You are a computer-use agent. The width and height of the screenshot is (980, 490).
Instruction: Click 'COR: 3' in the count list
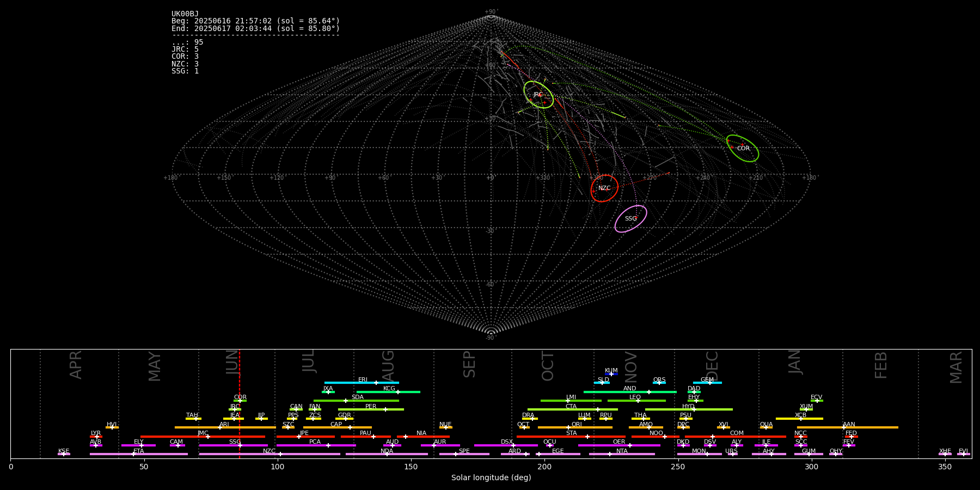coord(185,57)
